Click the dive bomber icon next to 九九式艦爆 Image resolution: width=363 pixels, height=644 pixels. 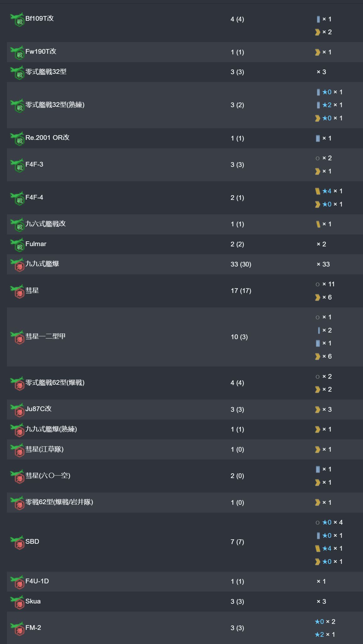coord(17,265)
